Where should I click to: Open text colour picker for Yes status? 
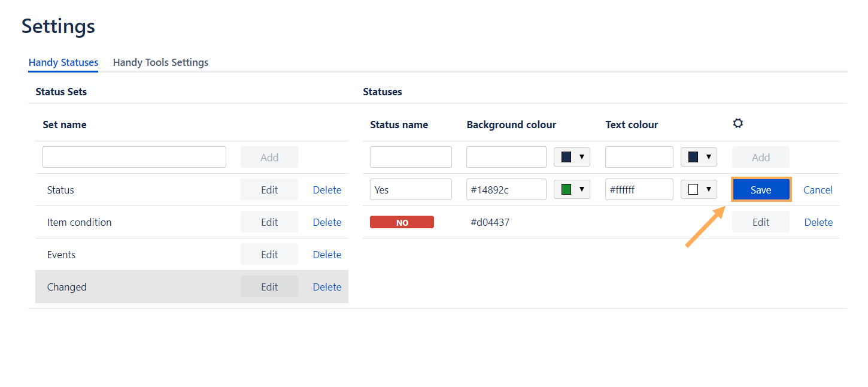click(x=699, y=190)
